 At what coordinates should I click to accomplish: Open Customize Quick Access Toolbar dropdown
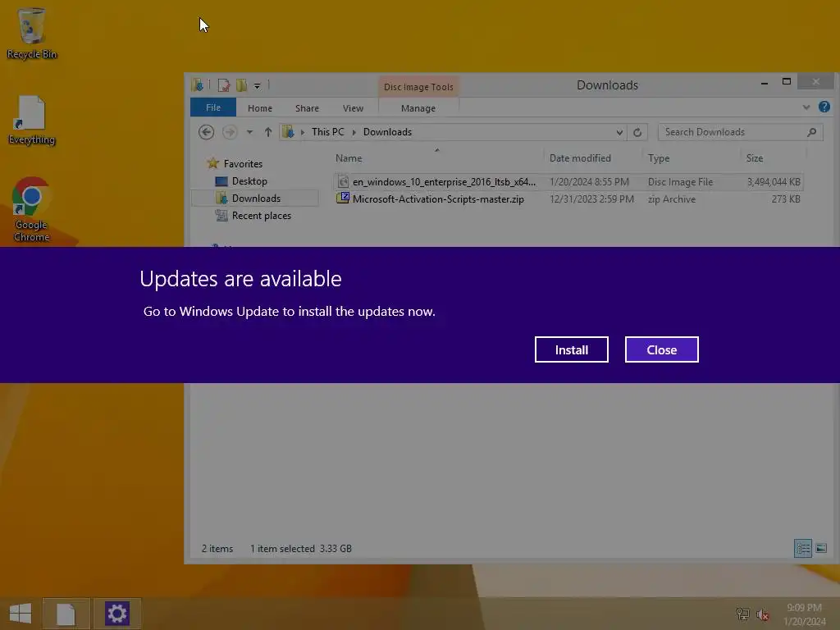point(257,85)
